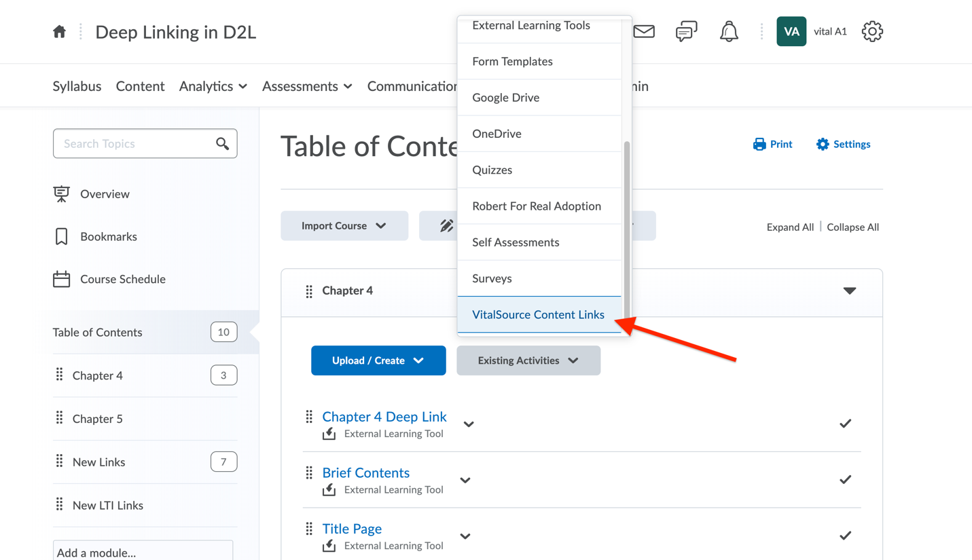Select VitalSource Content Links menu item
Screen dimensions: 972x560
click(x=539, y=314)
